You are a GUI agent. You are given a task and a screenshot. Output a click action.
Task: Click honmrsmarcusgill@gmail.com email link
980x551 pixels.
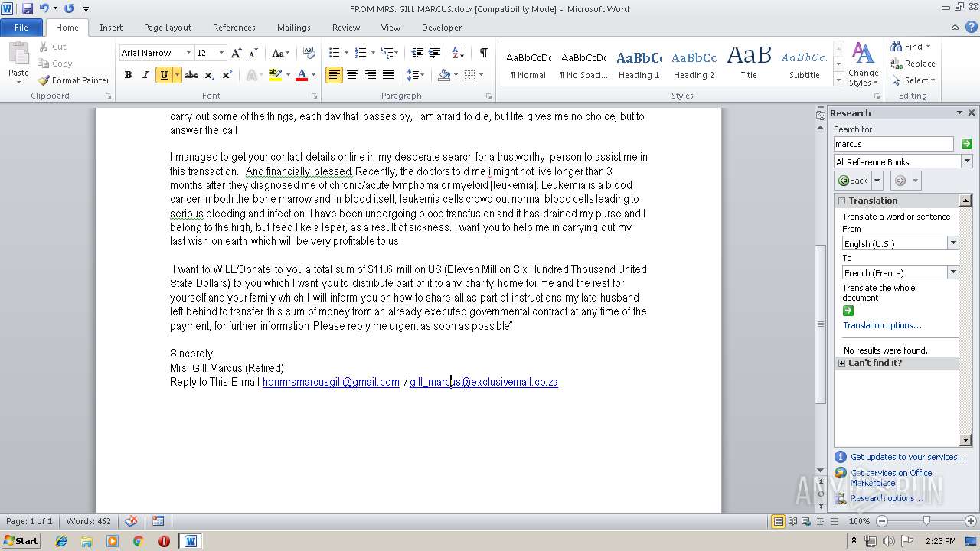(331, 382)
